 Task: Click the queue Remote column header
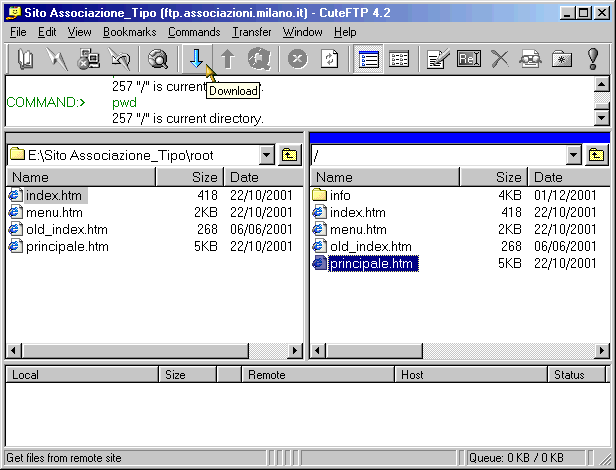pyautogui.click(x=318, y=375)
